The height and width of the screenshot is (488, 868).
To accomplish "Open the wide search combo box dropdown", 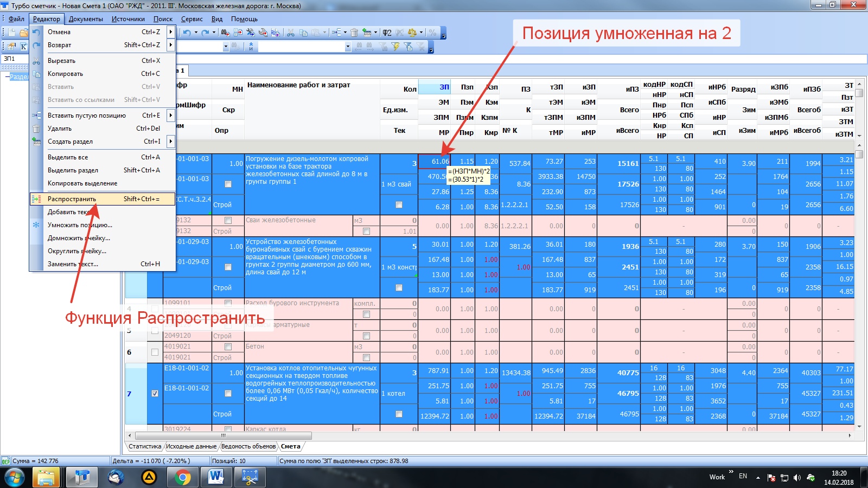I will click(348, 47).
